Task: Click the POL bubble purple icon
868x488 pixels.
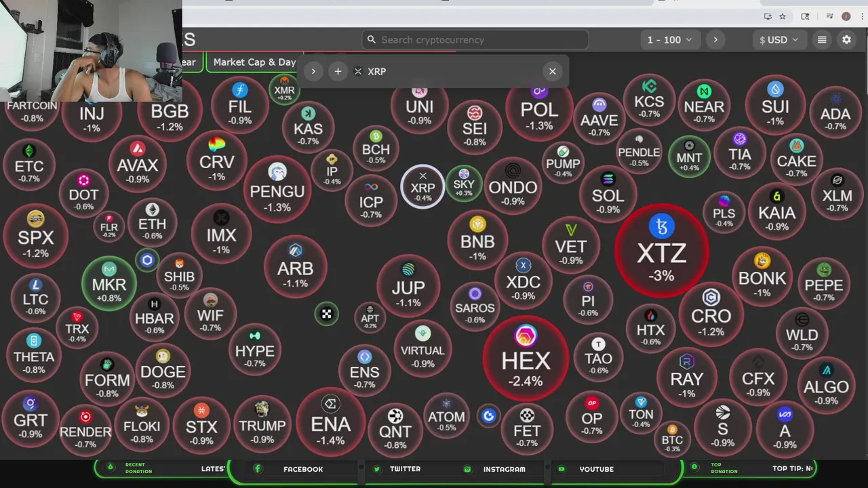Action: click(x=540, y=91)
